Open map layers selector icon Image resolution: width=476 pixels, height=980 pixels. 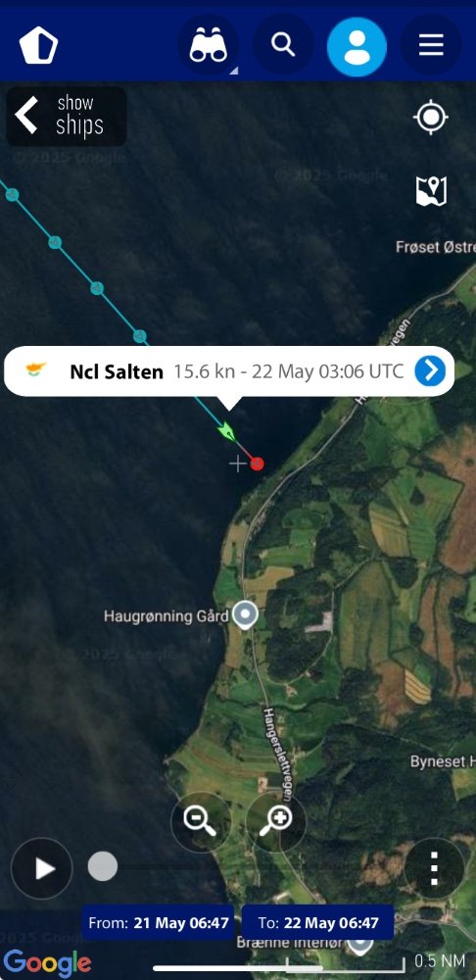[431, 191]
